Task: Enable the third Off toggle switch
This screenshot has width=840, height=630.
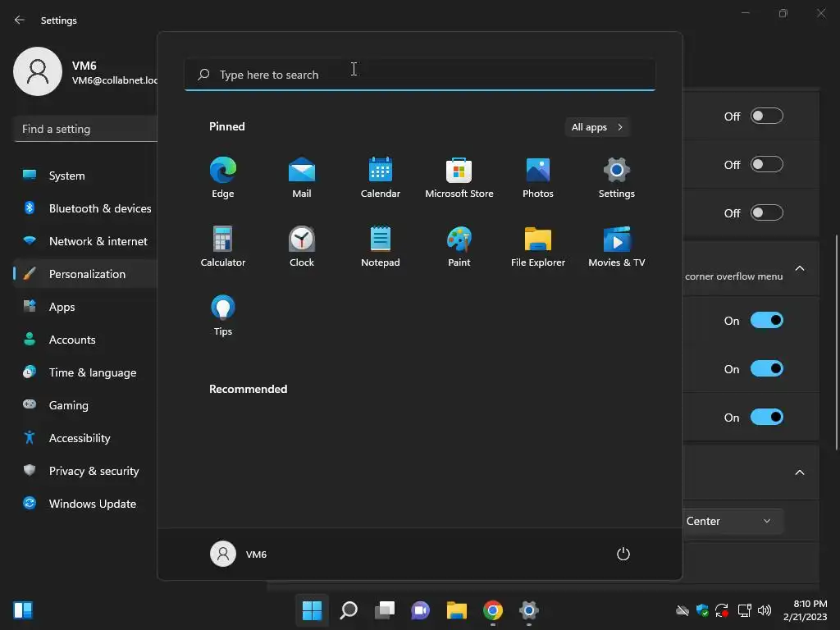Action: [x=767, y=212]
